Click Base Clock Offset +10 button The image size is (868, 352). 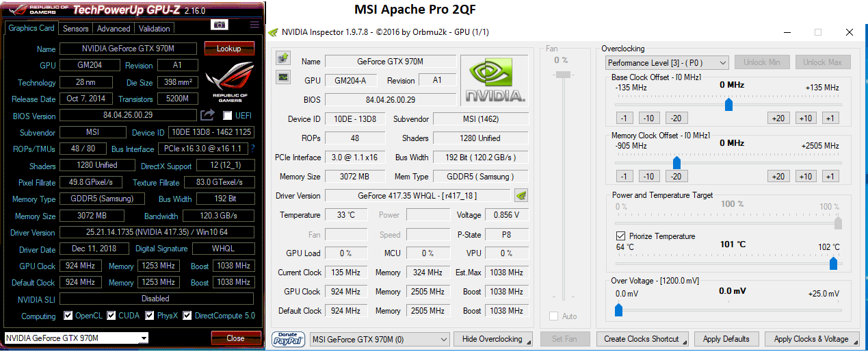(x=805, y=118)
